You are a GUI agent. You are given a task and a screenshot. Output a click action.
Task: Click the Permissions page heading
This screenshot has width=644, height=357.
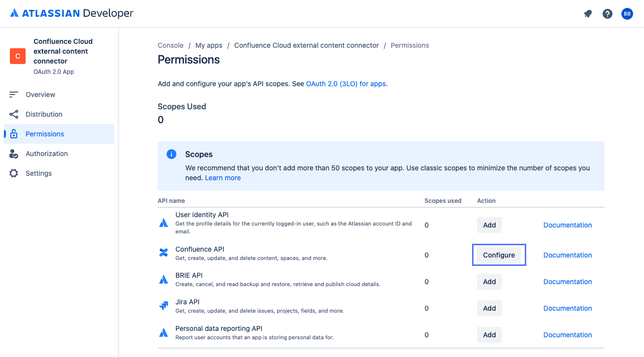(x=189, y=60)
